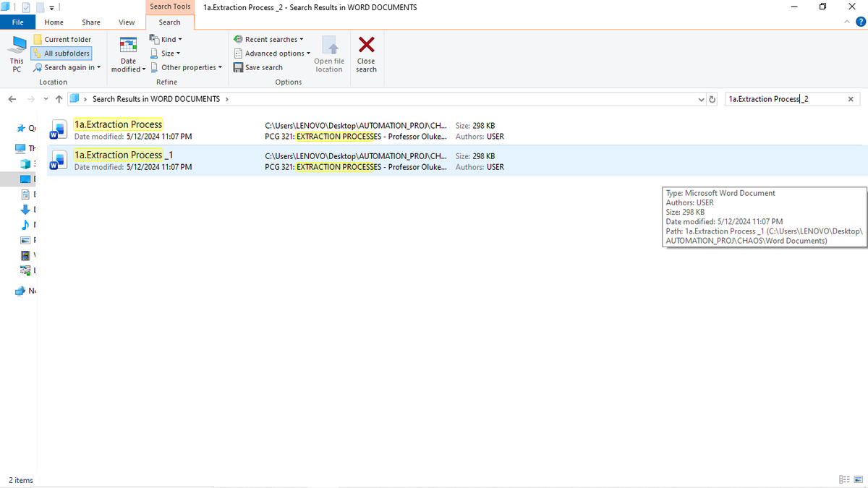Screen dimensions: 868x488
Task: Click the address bar path text
Action: pos(156,99)
